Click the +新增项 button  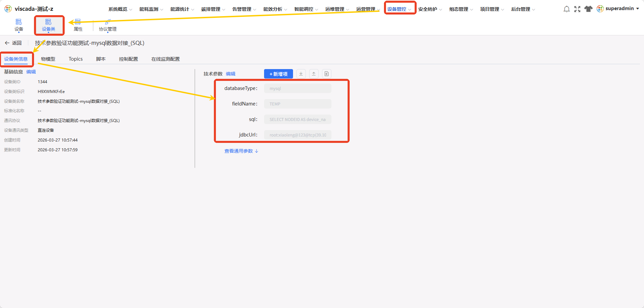tap(278, 74)
